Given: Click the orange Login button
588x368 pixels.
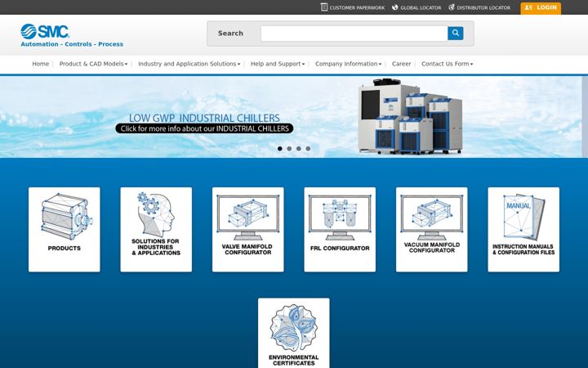Looking at the screenshot, I should (x=541, y=7).
